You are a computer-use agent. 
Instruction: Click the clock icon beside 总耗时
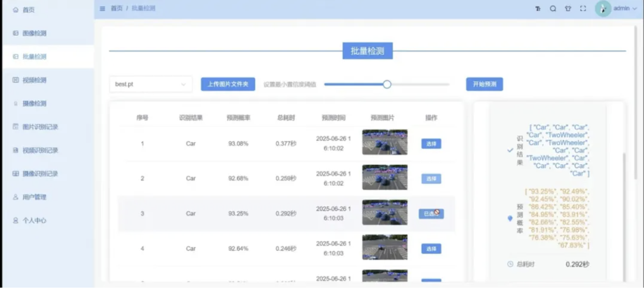click(510, 264)
